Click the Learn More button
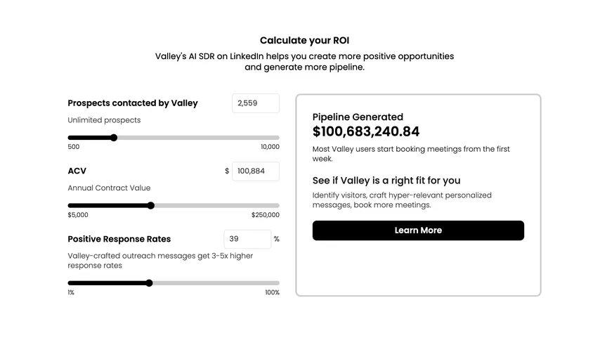This screenshot has height=364, width=607. [x=418, y=230]
